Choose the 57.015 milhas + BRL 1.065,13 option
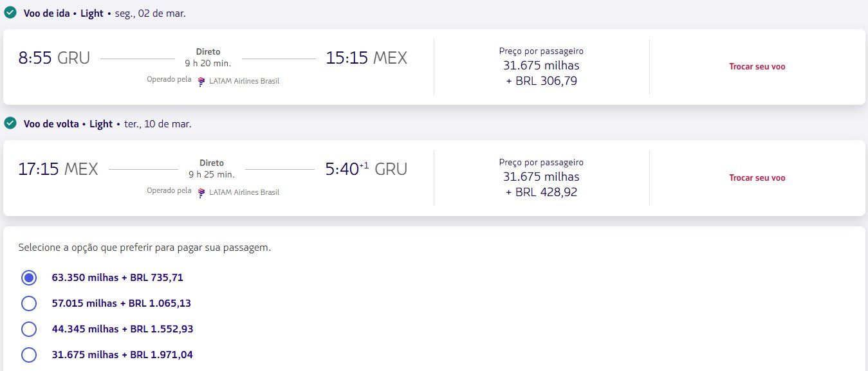This screenshot has height=371, width=868. pyautogui.click(x=29, y=303)
